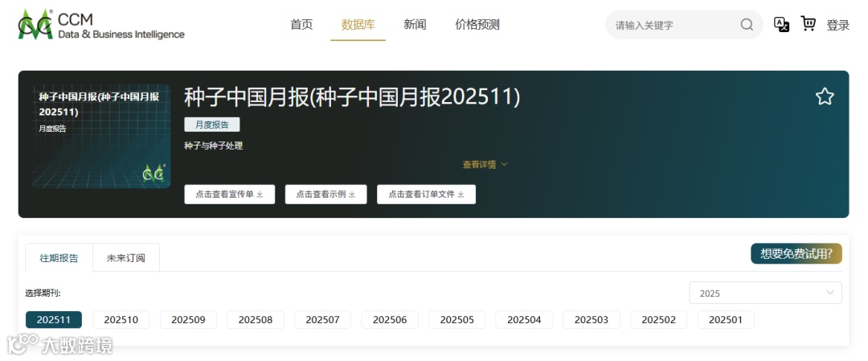This screenshot has width=868, height=361.
Task: Click the 登录 link
Action: 838,25
